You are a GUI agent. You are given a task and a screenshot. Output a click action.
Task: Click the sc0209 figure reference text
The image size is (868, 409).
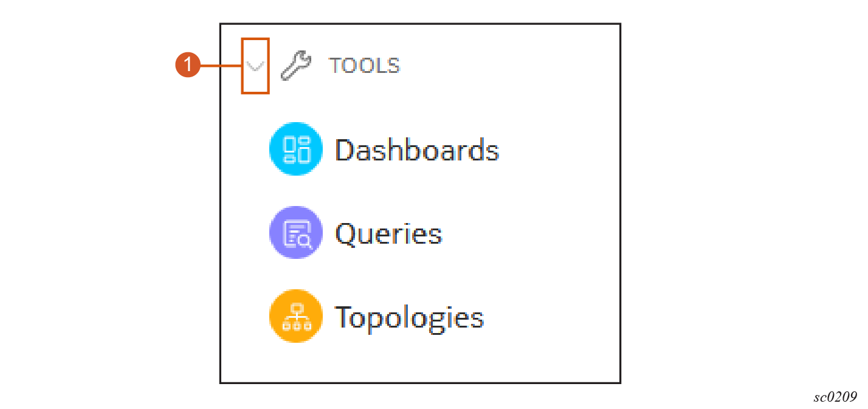(835, 397)
